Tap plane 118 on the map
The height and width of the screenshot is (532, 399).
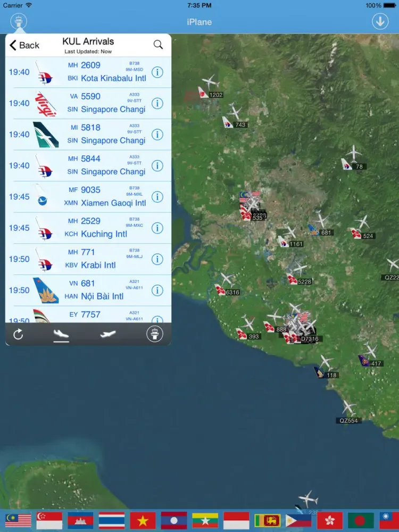pyautogui.click(x=326, y=368)
